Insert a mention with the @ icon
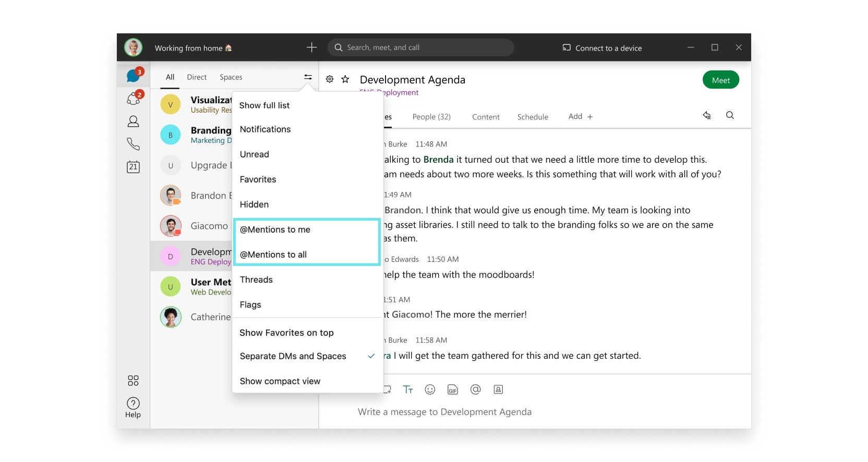Viewport: 868px width, 462px height. click(x=475, y=390)
